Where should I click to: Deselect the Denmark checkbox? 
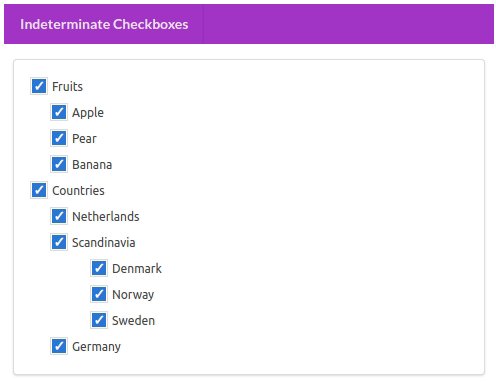[x=99, y=268]
